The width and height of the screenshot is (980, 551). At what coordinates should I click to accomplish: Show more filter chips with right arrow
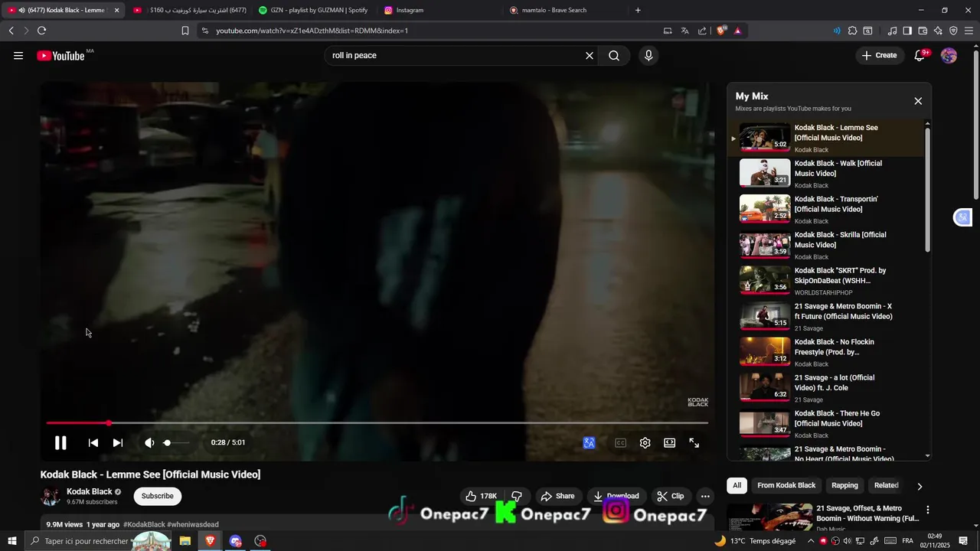coord(920,486)
